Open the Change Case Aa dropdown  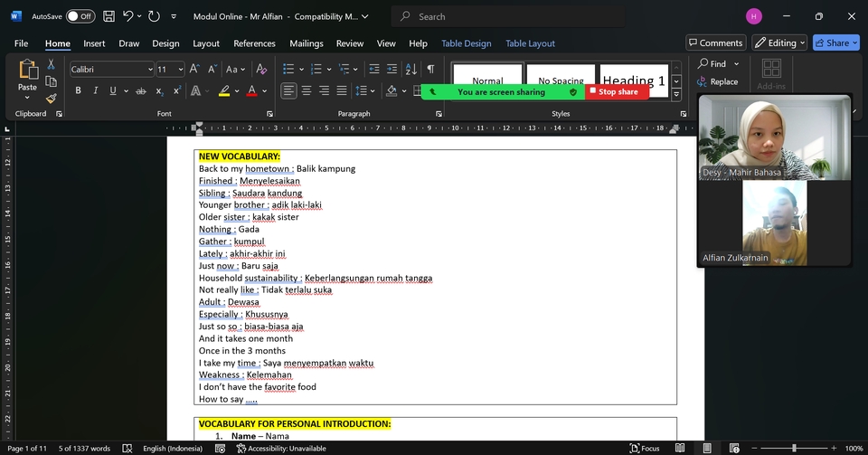point(235,69)
